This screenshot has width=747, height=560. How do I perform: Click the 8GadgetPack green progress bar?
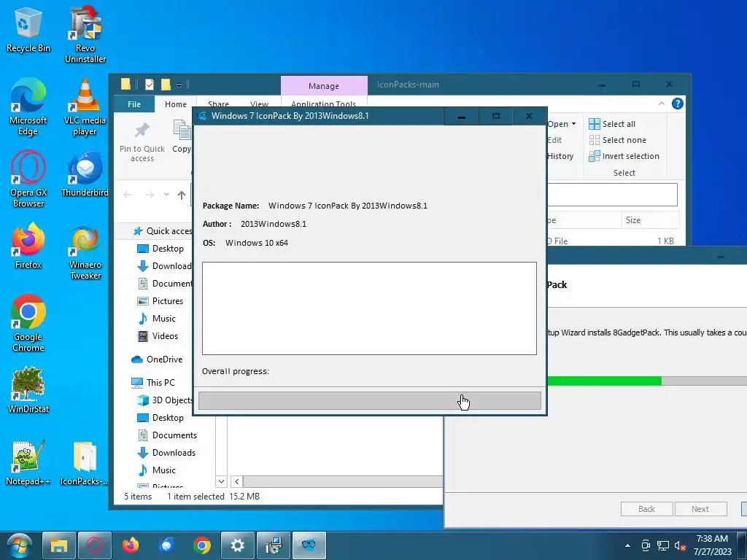(x=604, y=381)
